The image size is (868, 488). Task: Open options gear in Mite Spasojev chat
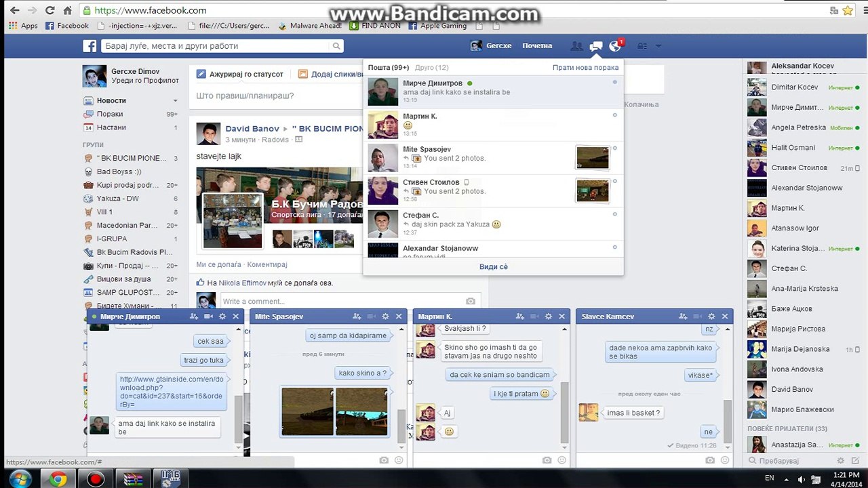coord(385,317)
